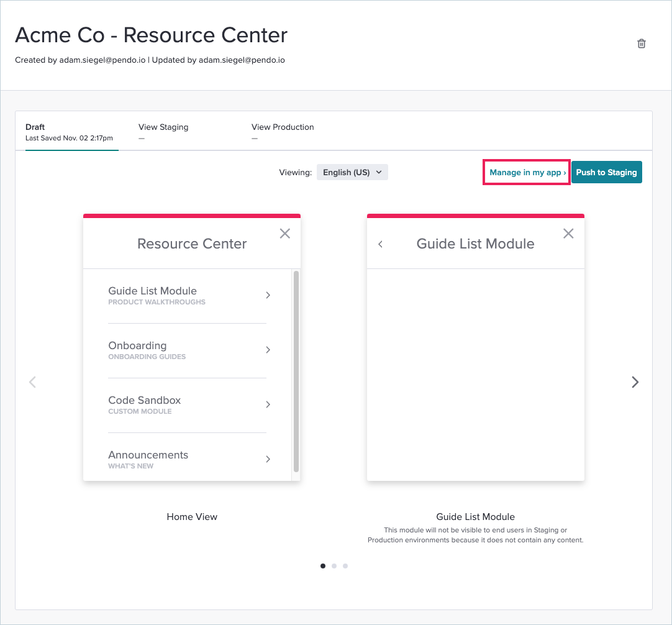Image resolution: width=672 pixels, height=625 pixels.
Task: Open the English (US) language dropdown
Action: click(x=352, y=172)
